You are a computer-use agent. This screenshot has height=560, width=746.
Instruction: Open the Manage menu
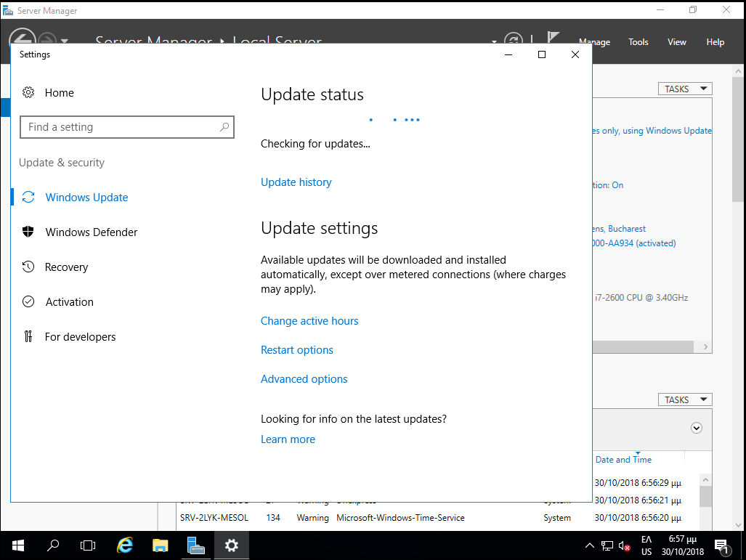click(x=594, y=42)
